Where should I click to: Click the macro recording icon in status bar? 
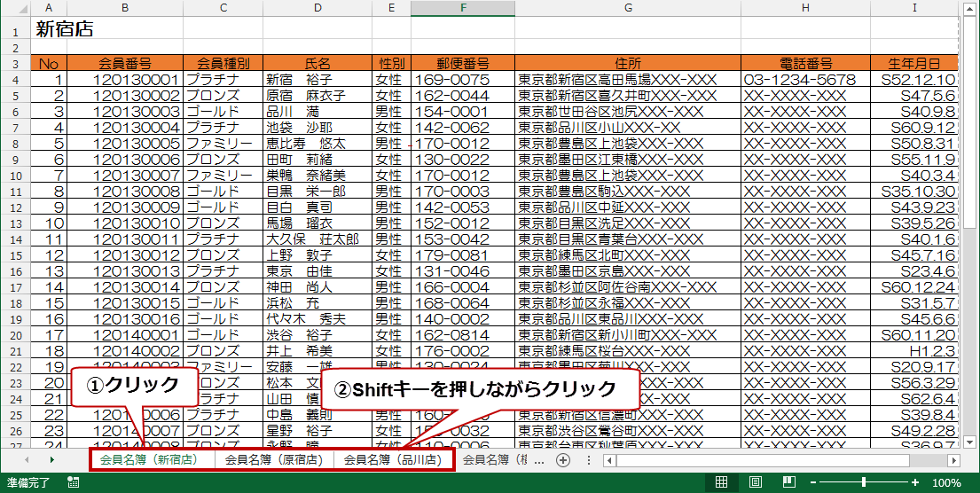tap(74, 482)
